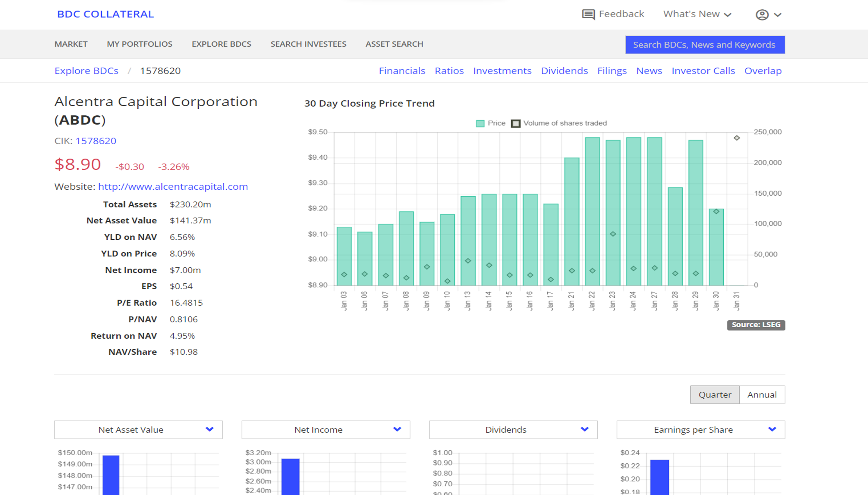
Task: Click the blue bar in Earnings per Share chart
Action: (659, 477)
